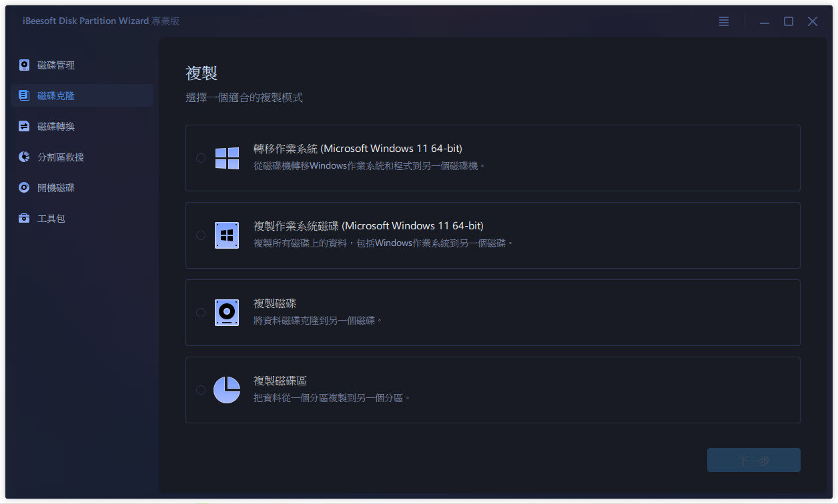This screenshot has height=504, width=838.
Task: Click the 複製 page heading
Action: coord(201,73)
